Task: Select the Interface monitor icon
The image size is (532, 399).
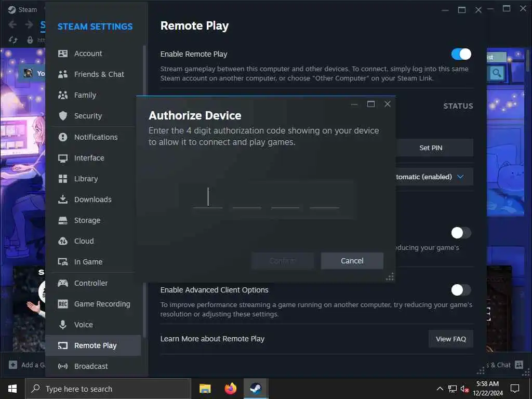Action: click(x=63, y=158)
